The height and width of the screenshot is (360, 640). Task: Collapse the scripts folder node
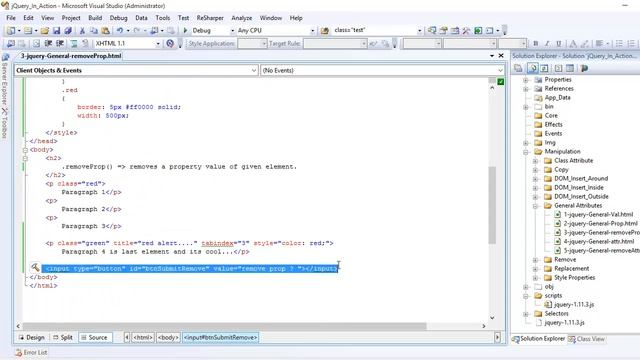(x=526, y=296)
